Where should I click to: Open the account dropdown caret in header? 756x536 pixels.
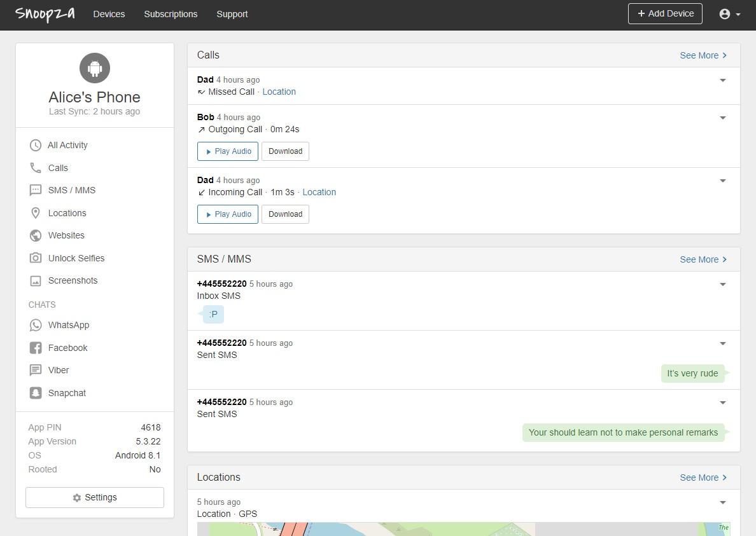738,15
